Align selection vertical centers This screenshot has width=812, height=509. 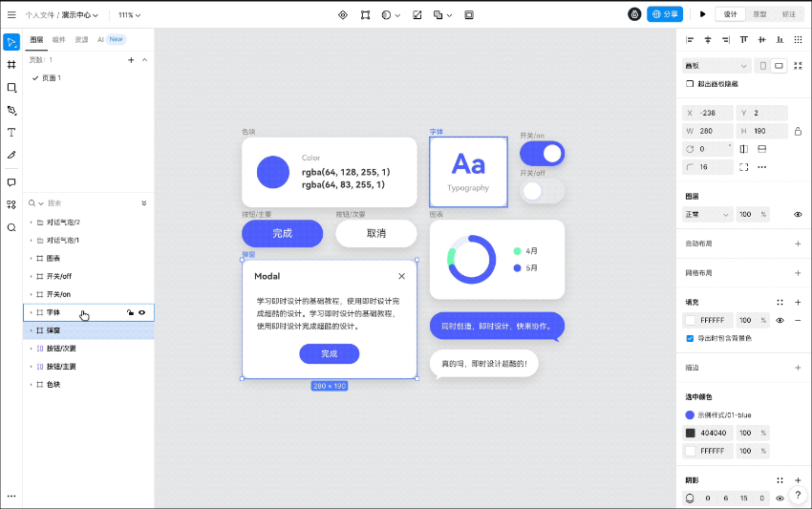point(761,39)
